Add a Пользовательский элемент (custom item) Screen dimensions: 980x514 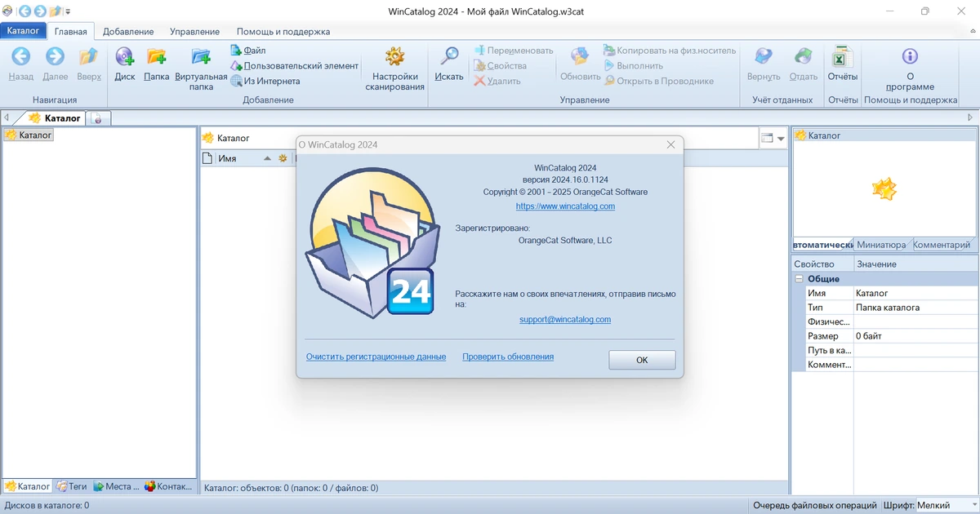[294, 65]
